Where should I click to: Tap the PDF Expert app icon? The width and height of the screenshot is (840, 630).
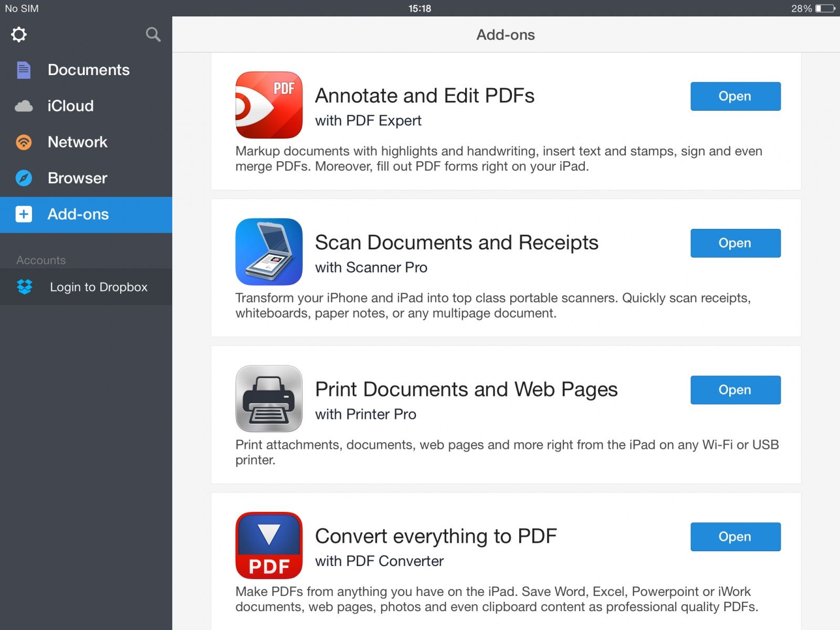(269, 105)
